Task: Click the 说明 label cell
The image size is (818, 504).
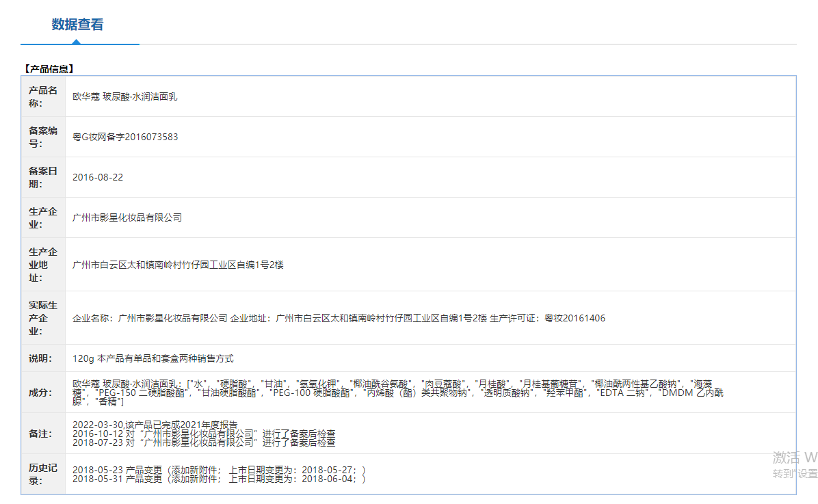Action: 43,358
